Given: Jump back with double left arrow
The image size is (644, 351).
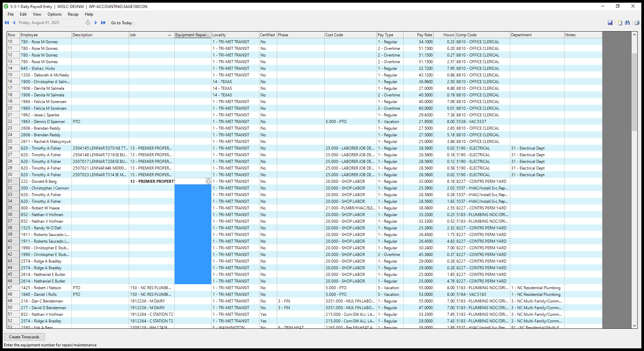Looking at the screenshot, I should click(x=6, y=23).
